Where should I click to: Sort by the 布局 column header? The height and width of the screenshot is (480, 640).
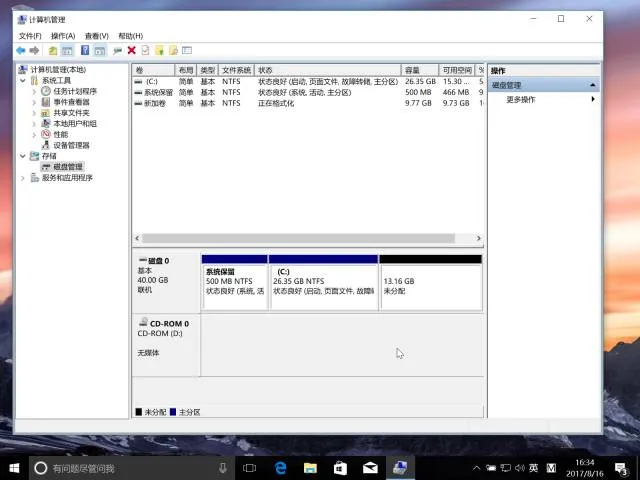coord(186,70)
